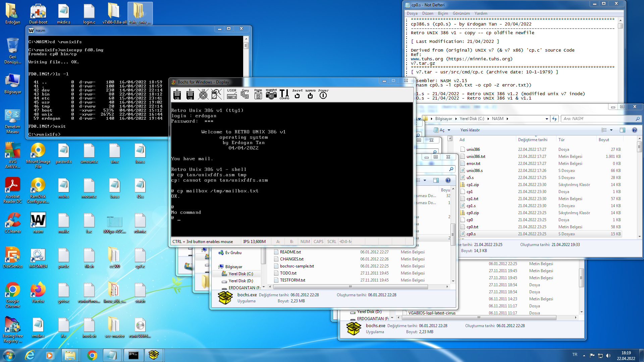Toggle mouse capture in the Bochs toolbar
Screen dimensions: 644x362
point(216,95)
